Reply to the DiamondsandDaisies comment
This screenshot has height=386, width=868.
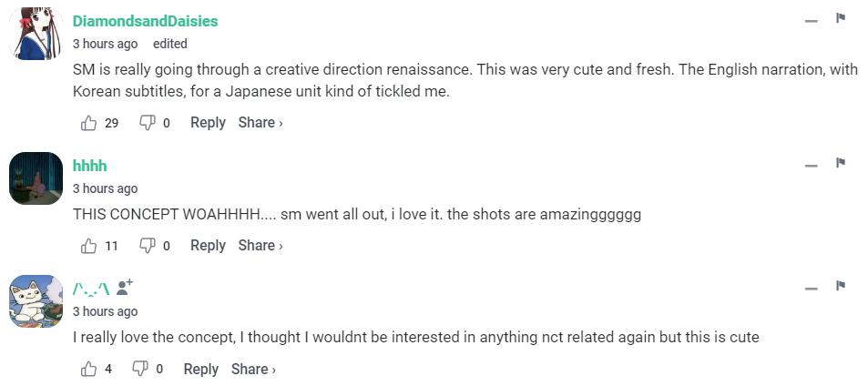click(x=208, y=123)
